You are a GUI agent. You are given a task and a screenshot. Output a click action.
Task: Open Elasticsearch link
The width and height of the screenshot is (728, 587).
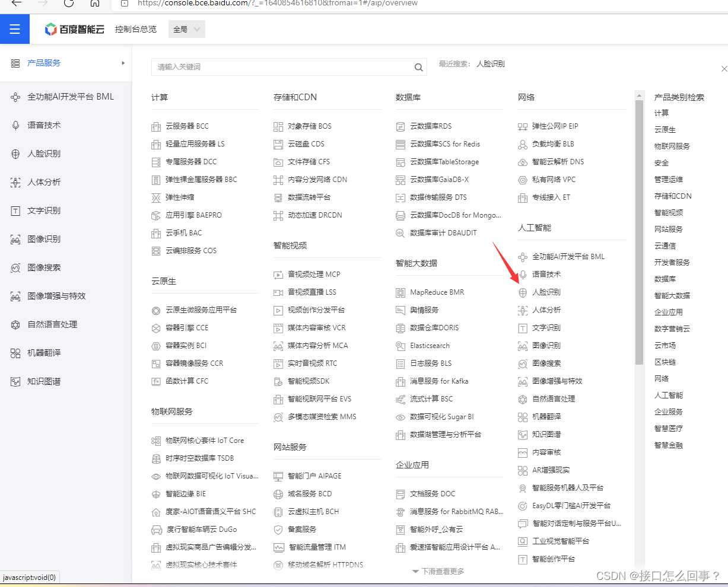[430, 346]
